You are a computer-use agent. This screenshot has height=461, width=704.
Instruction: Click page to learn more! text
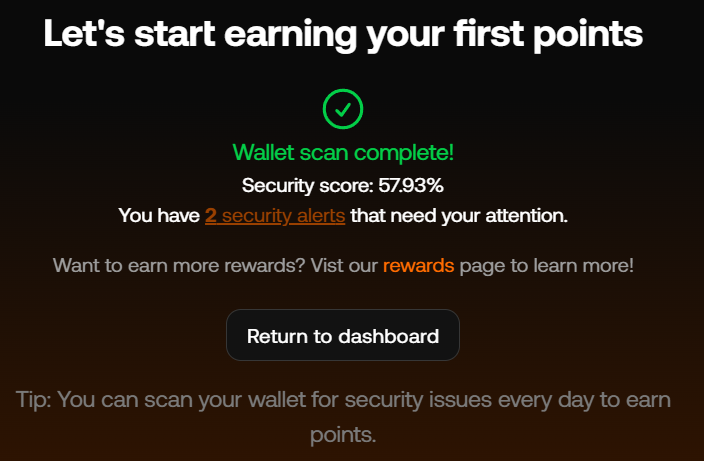point(546,265)
